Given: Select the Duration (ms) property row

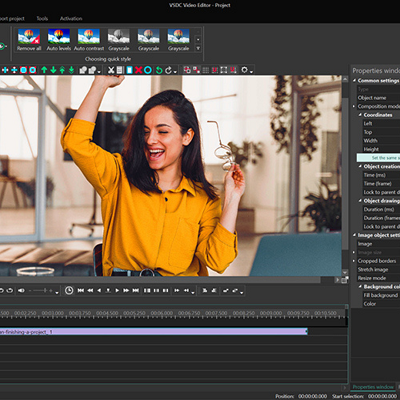Looking at the screenshot, I should coord(381,209).
